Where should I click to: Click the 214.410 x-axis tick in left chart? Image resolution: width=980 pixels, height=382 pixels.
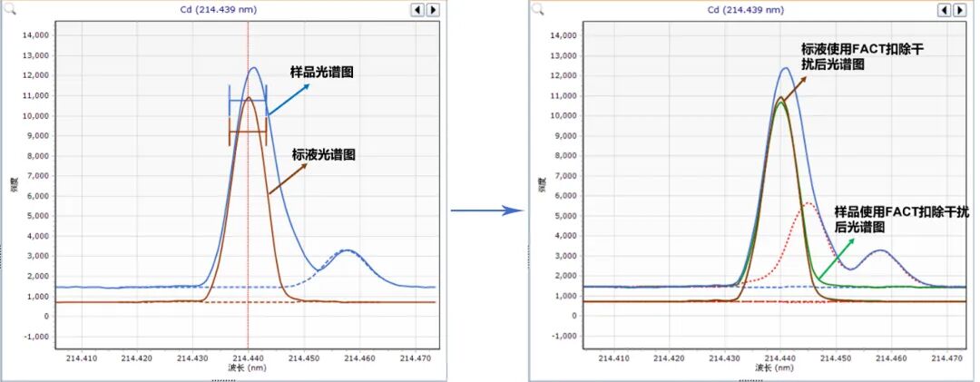click(x=83, y=358)
